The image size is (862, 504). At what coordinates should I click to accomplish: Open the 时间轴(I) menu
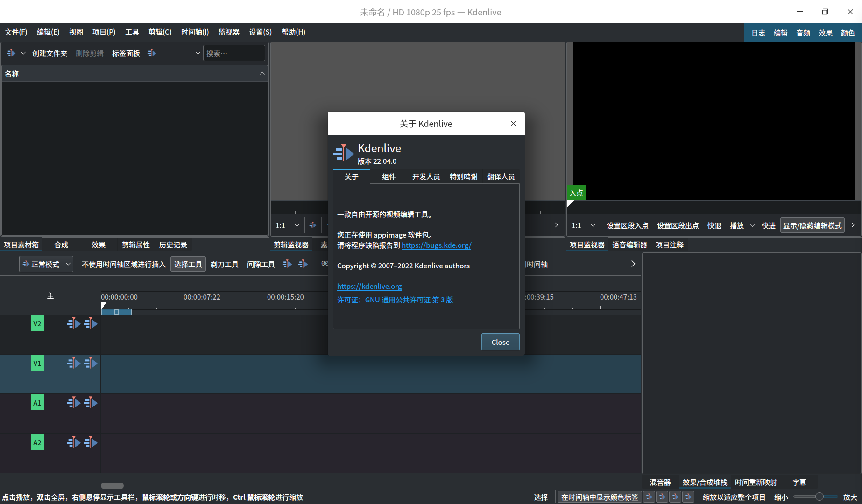pyautogui.click(x=195, y=32)
